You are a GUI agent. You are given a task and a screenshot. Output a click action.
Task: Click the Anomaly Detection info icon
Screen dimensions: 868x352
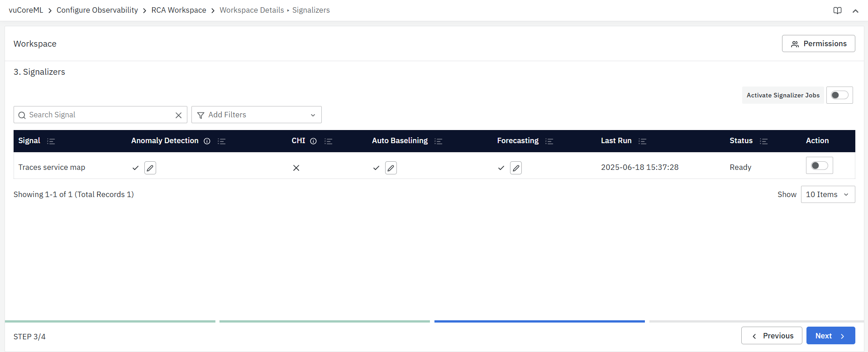(207, 141)
